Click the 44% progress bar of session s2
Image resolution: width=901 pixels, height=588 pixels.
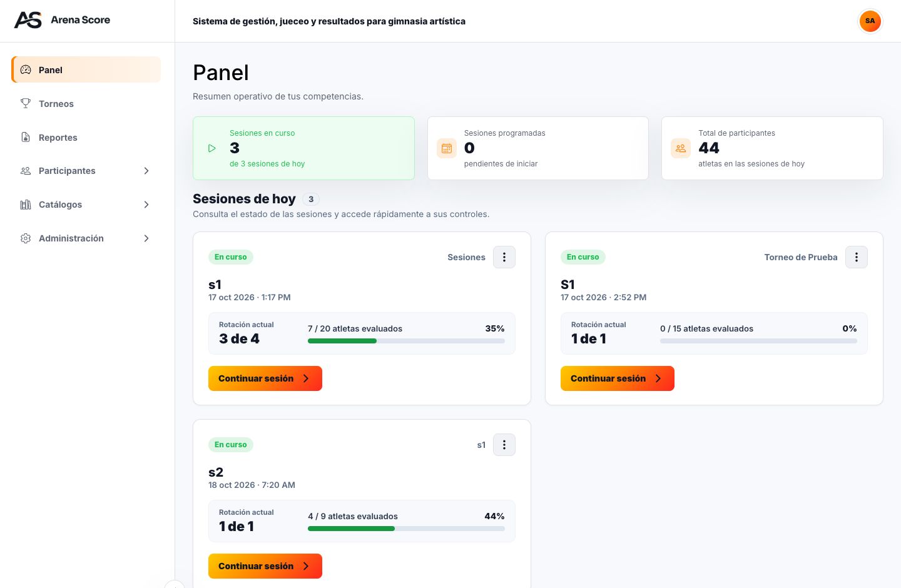tap(406, 529)
